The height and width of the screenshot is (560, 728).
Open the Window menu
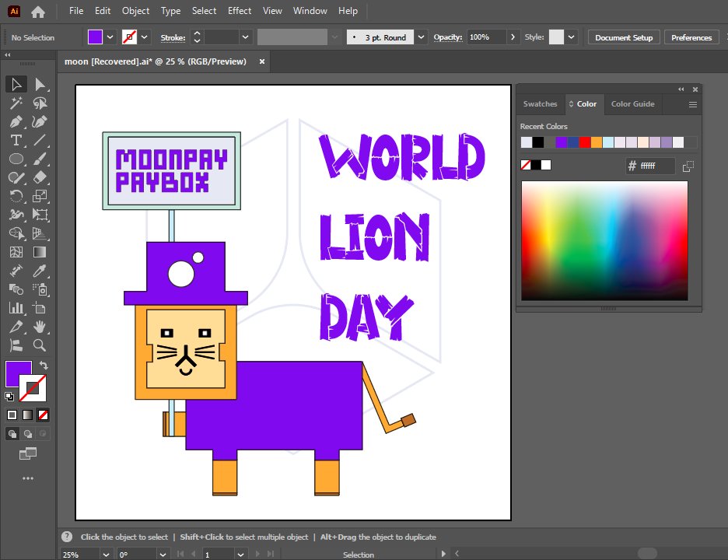pos(310,11)
